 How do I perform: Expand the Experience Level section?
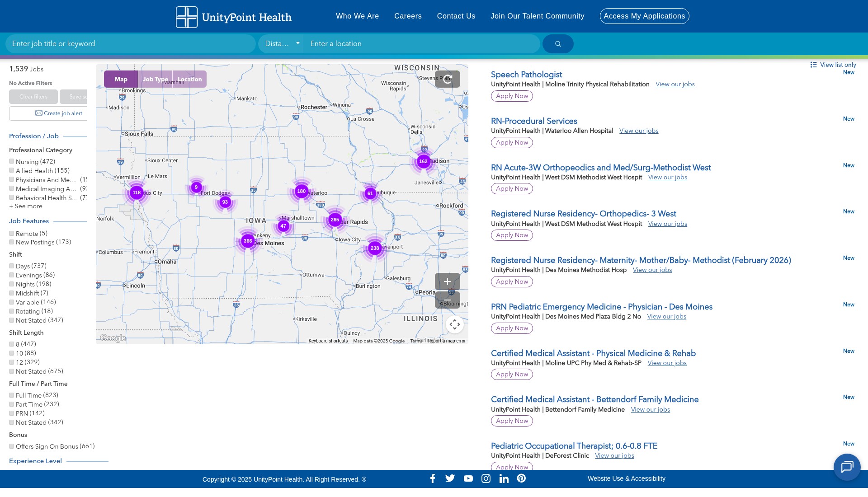(x=35, y=461)
